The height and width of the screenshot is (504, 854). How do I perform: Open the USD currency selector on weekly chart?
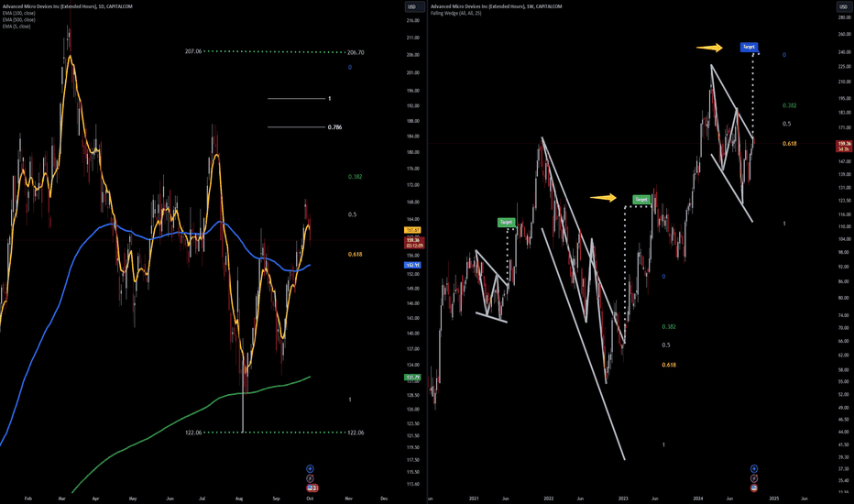tap(843, 6)
